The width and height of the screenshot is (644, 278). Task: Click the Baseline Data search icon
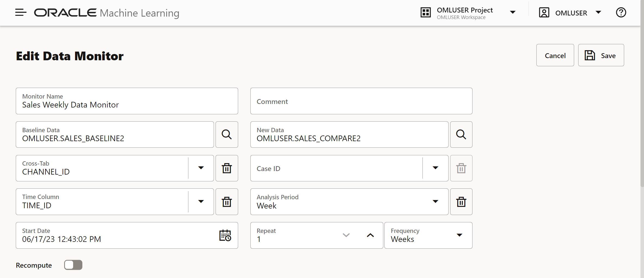click(x=226, y=135)
